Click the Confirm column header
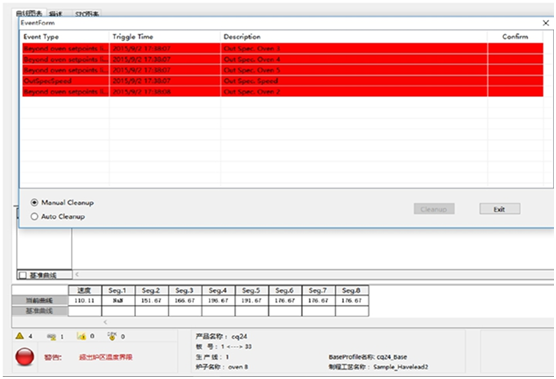The width and height of the screenshot is (556, 379). [x=515, y=37]
